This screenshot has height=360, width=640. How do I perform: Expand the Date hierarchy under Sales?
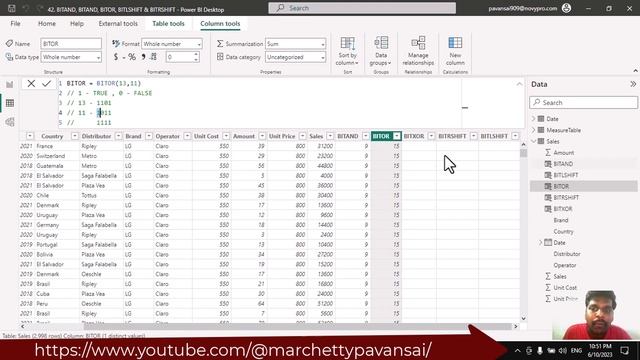click(540, 242)
